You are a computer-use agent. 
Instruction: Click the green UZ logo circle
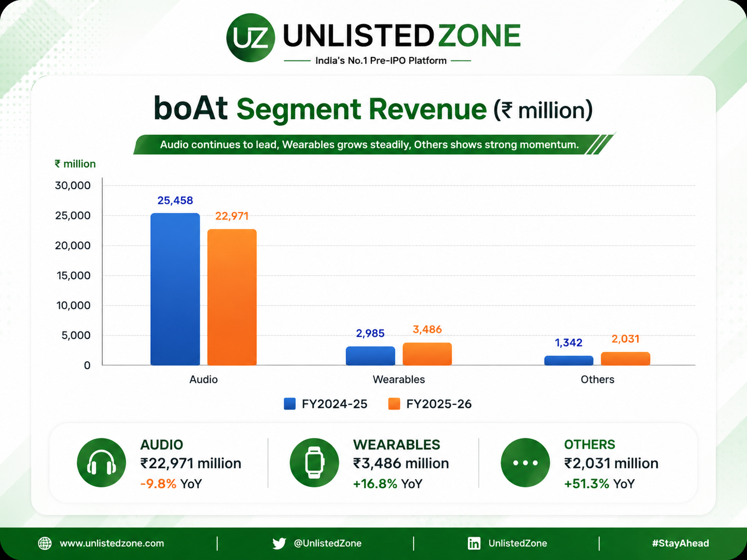[251, 38]
